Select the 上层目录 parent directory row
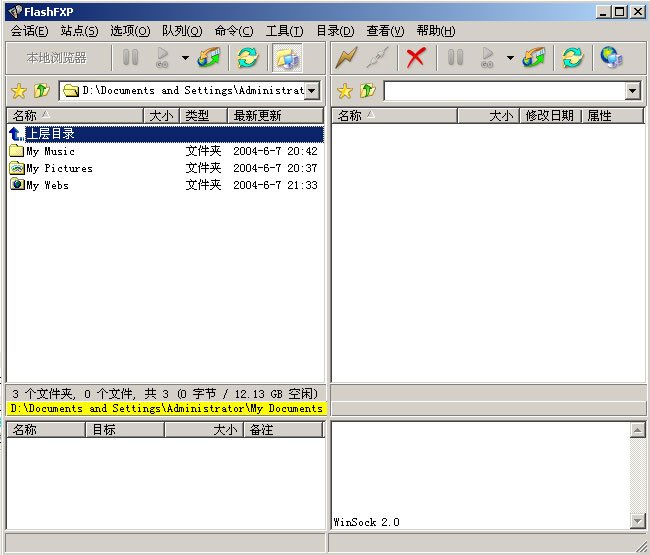Screen dimensions: 650x555 165,134
